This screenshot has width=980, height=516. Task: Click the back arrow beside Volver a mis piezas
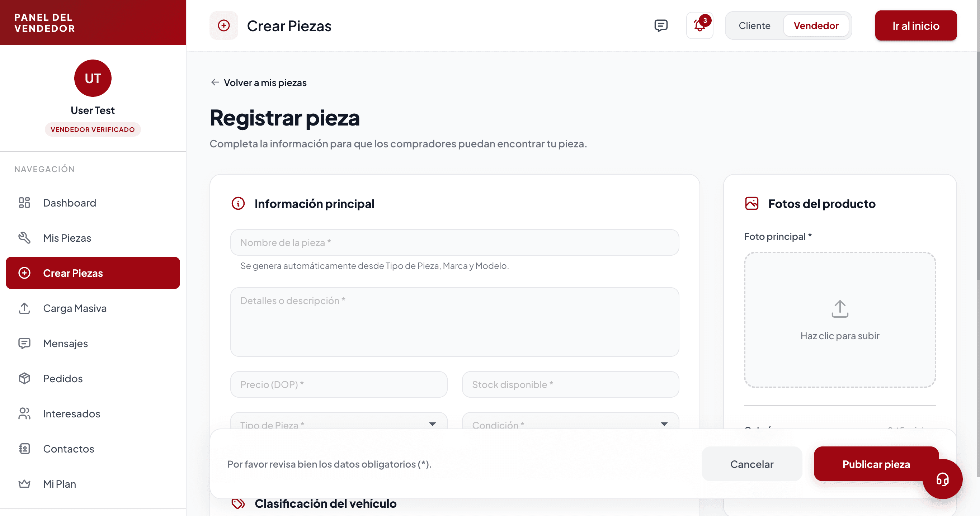pos(215,82)
